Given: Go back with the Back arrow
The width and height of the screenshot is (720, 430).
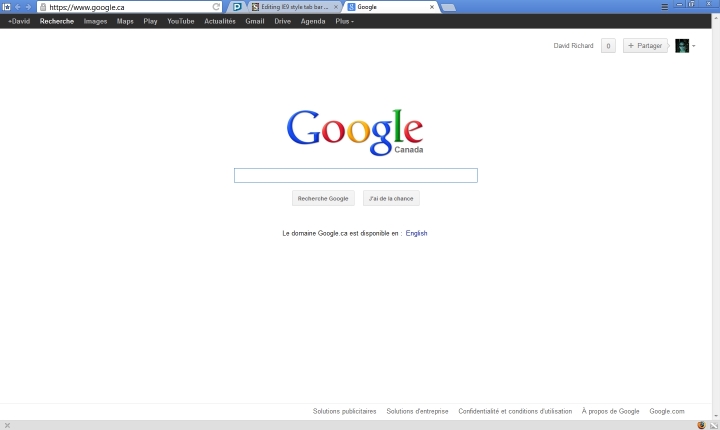Looking at the screenshot, I should 17,7.
